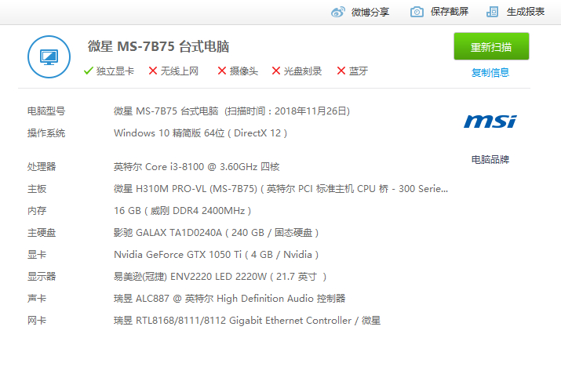The width and height of the screenshot is (561, 392).
Task: Click the ENV2220 LED 2220W monitor value
Action: click(220, 277)
